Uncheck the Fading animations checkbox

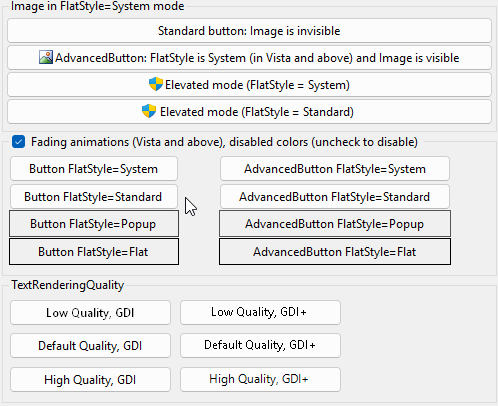pyautogui.click(x=18, y=142)
